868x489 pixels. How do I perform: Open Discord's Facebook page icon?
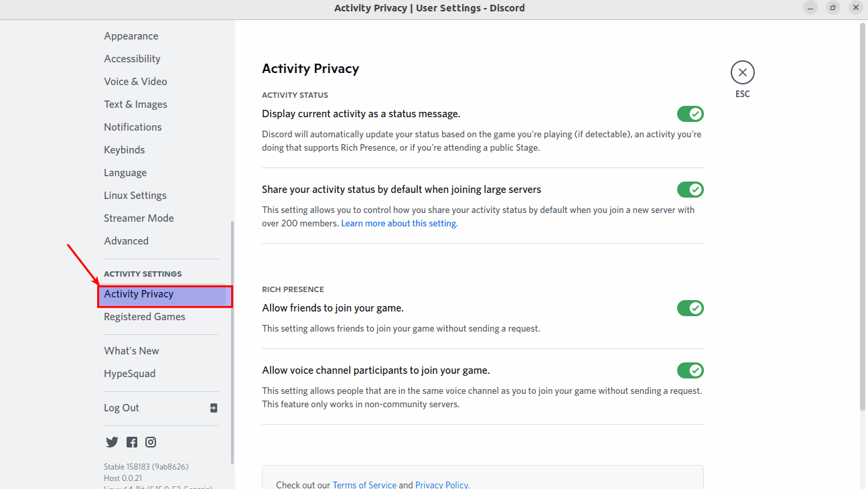click(132, 442)
